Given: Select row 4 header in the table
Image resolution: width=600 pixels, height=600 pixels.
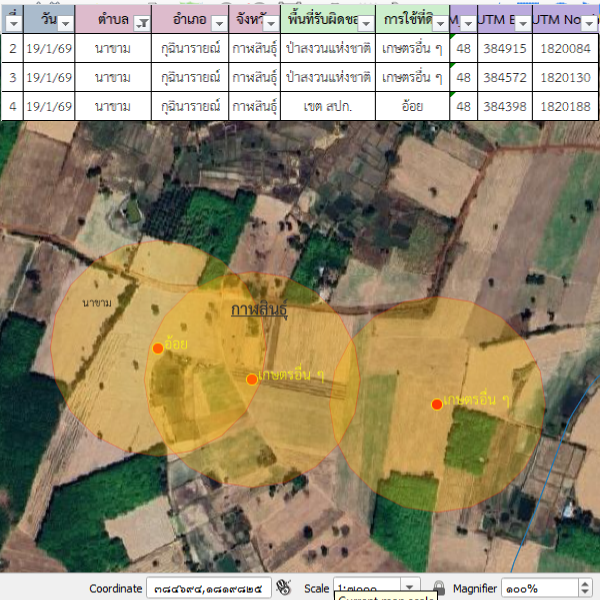Looking at the screenshot, I should pyautogui.click(x=12, y=105).
